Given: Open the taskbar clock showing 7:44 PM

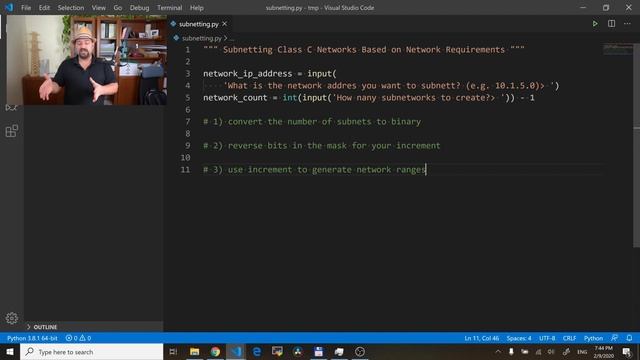Looking at the screenshot, I should (x=603, y=352).
